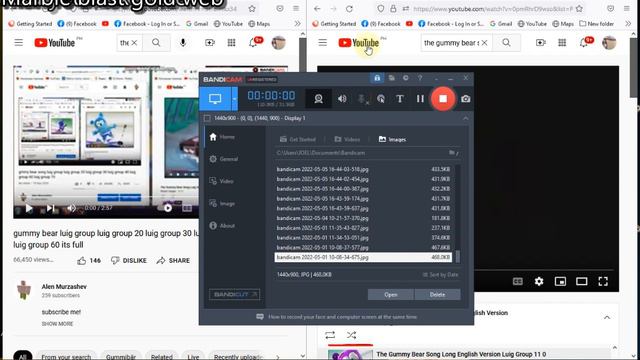
Task: Open the Image settings in Bandicam sidebar
Action: pyautogui.click(x=222, y=203)
